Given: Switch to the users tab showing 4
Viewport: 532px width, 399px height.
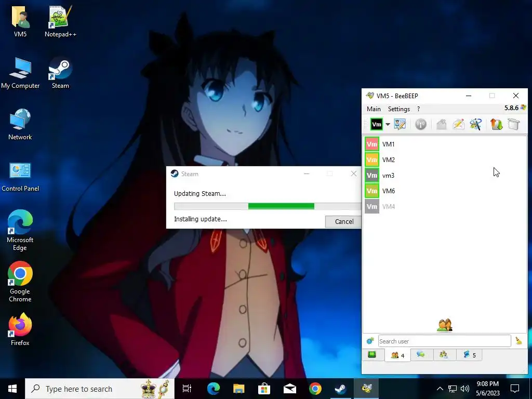Looking at the screenshot, I should pos(397,355).
